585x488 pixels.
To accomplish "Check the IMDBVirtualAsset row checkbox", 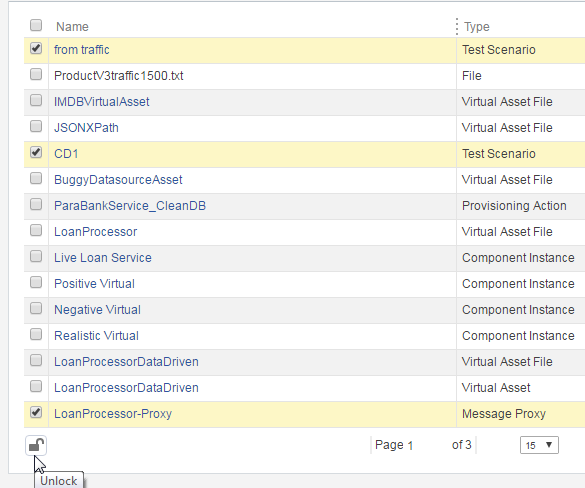I will 36,100.
